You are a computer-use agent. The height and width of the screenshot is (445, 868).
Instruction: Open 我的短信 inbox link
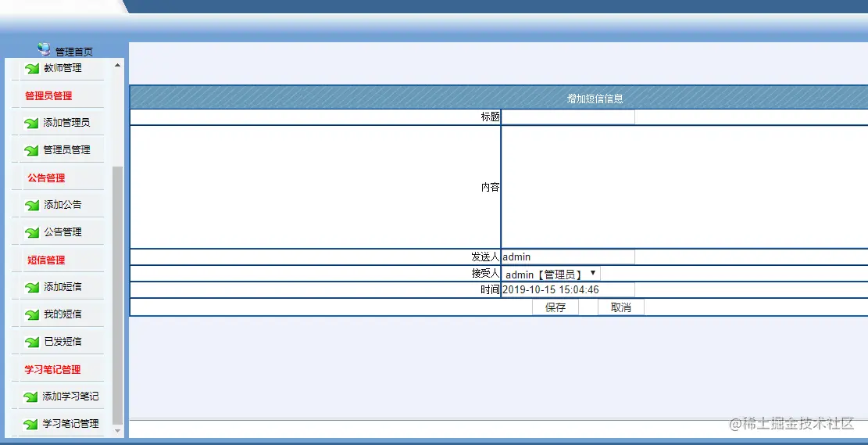point(63,314)
